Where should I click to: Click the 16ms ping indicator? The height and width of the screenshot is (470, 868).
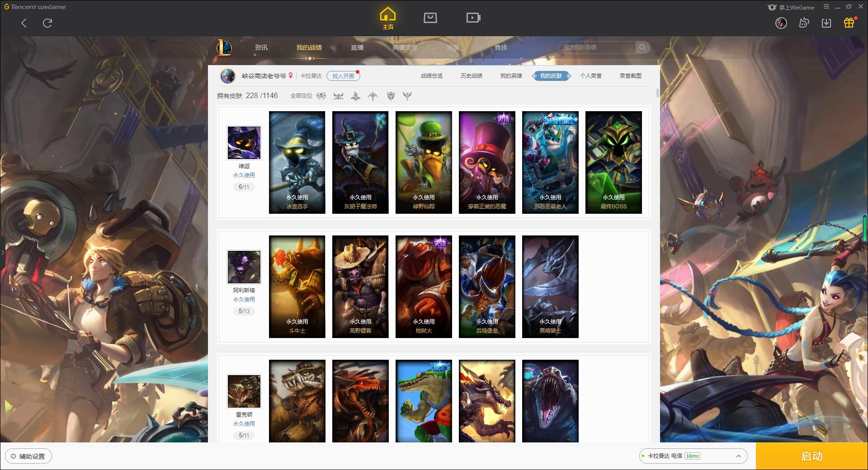692,456
